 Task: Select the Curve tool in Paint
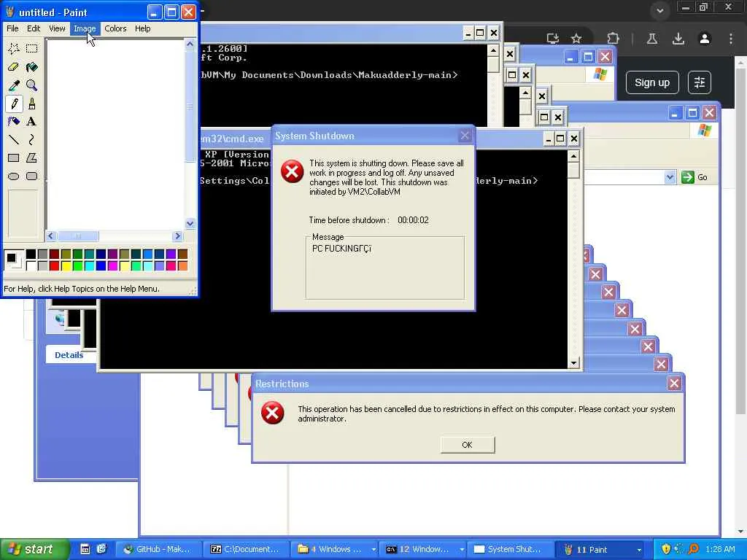(x=32, y=139)
